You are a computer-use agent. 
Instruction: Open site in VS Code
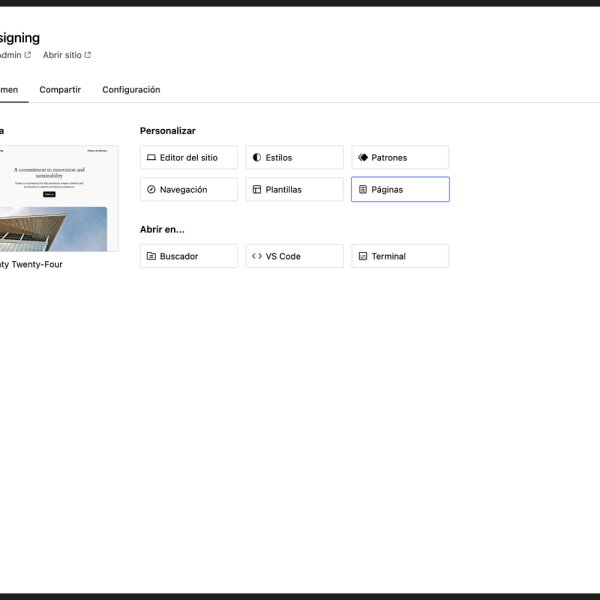click(294, 256)
